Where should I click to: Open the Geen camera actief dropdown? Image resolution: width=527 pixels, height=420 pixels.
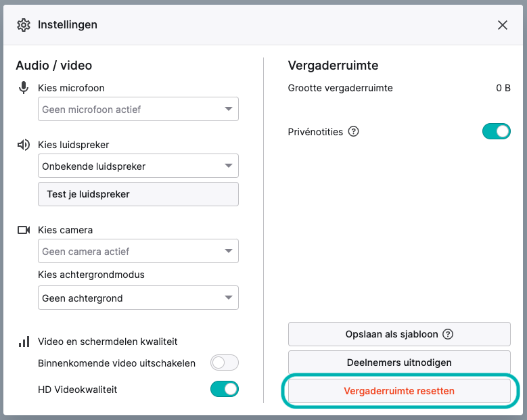click(x=138, y=251)
